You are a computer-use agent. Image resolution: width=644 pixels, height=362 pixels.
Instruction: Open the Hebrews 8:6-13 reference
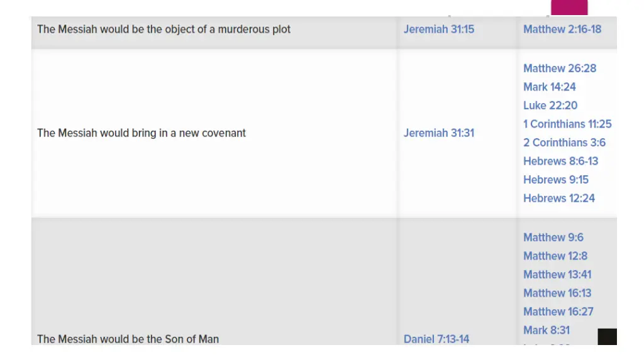pos(560,161)
